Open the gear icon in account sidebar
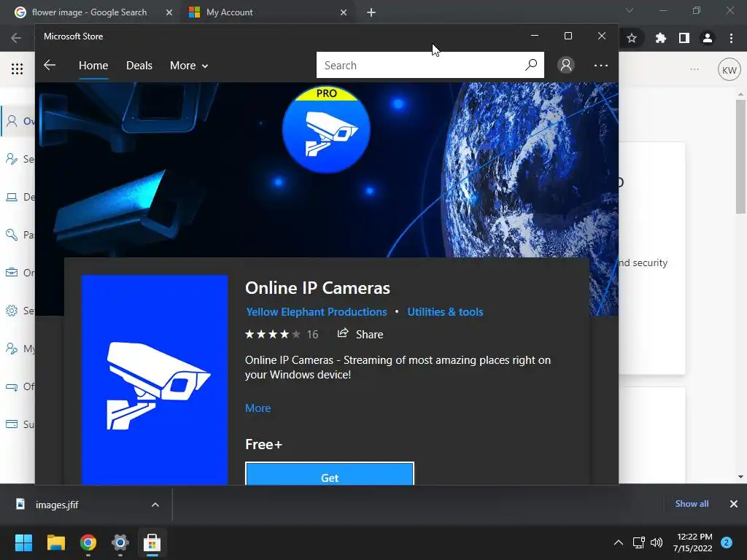This screenshot has height=560, width=747. (x=12, y=311)
